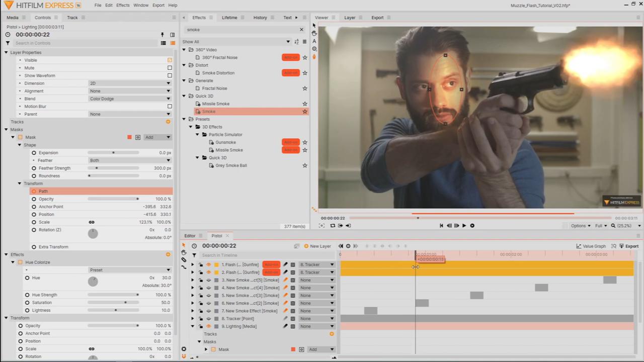Select the Hand tool in the timeline toolbar
Screen dimensions: 644x362
point(184,252)
